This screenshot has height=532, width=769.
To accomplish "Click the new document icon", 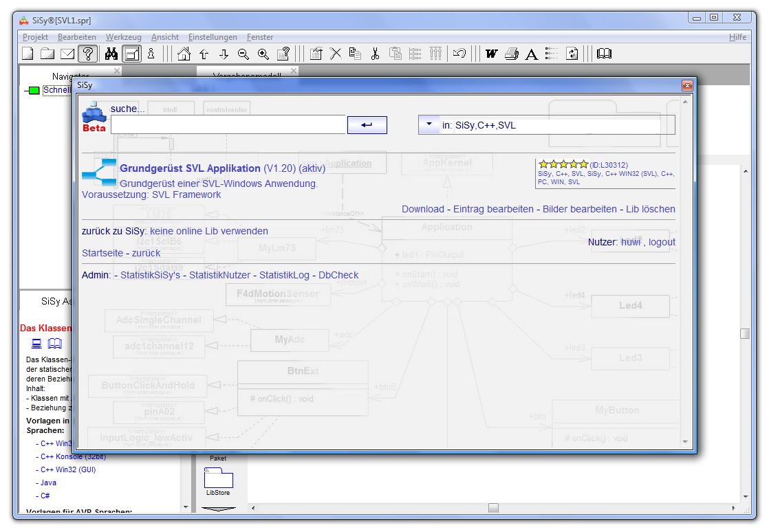I will [28, 54].
